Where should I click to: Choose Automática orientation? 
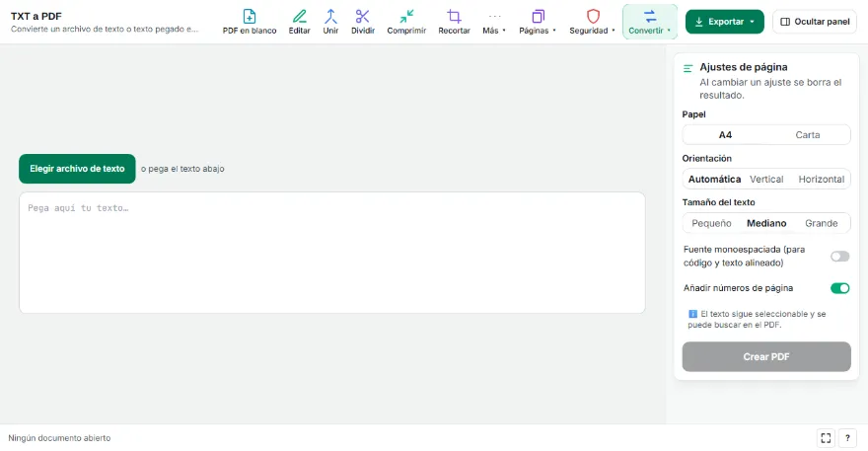pyautogui.click(x=714, y=179)
